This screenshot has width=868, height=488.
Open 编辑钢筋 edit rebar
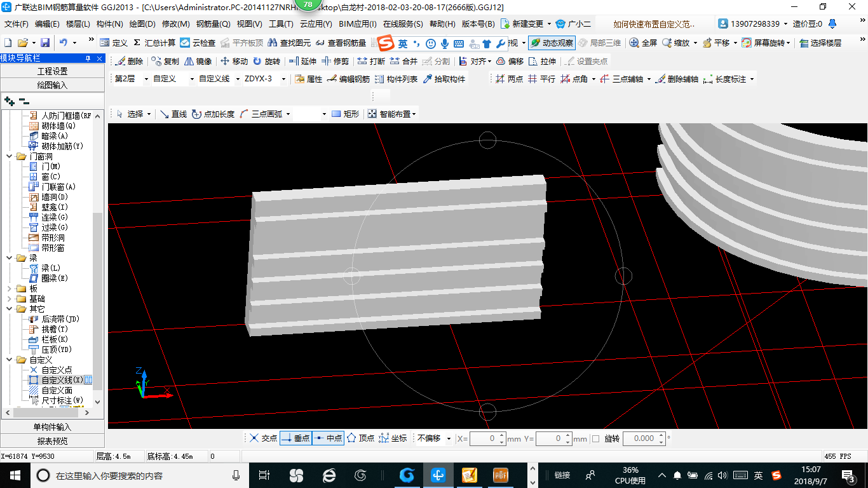(x=348, y=79)
